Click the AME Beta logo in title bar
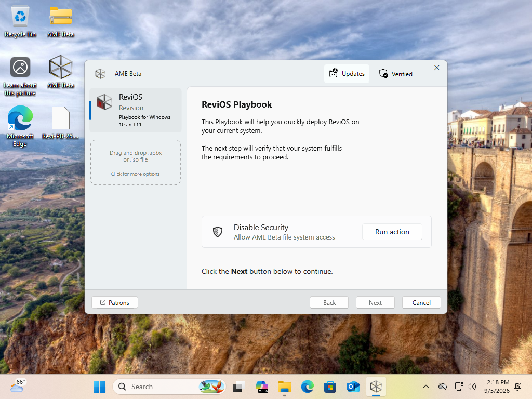 click(100, 74)
